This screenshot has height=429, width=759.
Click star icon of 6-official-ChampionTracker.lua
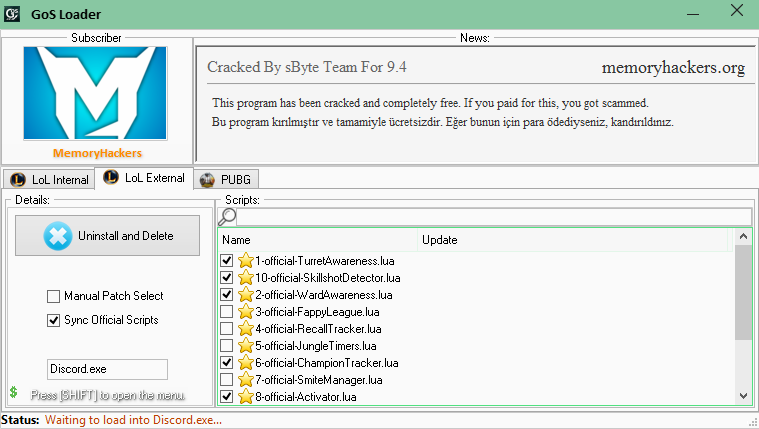[246, 362]
